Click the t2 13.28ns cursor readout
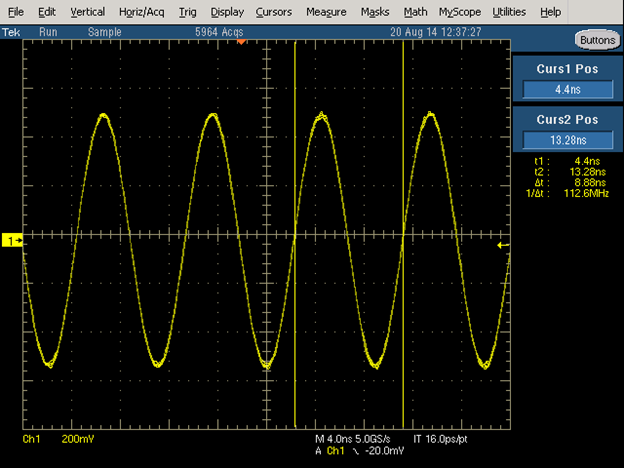Screen dimensions: 624x468 click(570, 172)
